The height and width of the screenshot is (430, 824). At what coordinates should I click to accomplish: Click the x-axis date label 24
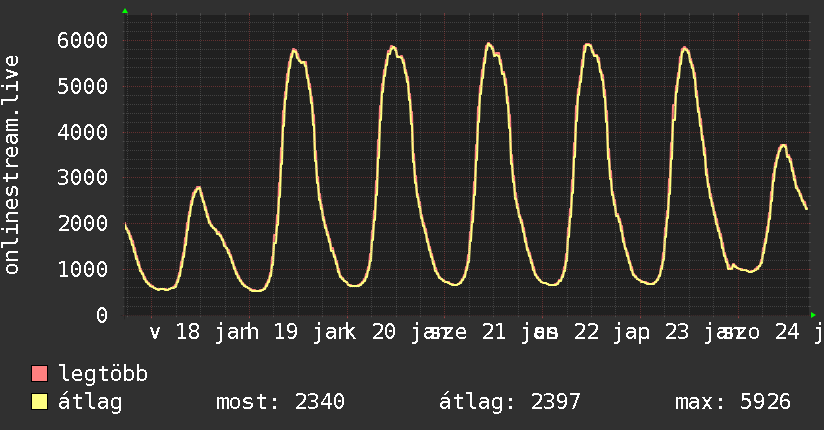pyautogui.click(x=787, y=332)
